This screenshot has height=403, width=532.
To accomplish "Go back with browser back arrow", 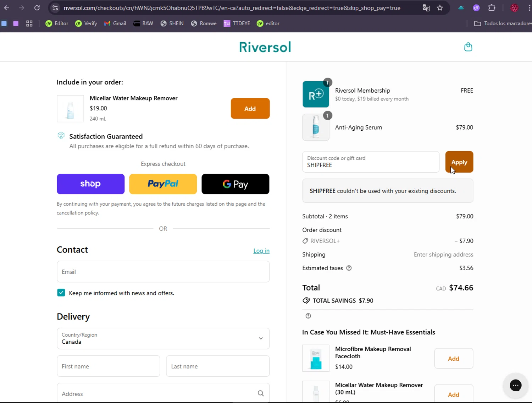I will click(7, 8).
